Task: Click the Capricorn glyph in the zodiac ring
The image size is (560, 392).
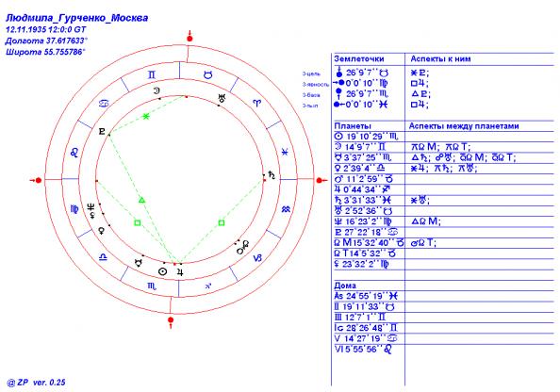Action: tap(257, 258)
